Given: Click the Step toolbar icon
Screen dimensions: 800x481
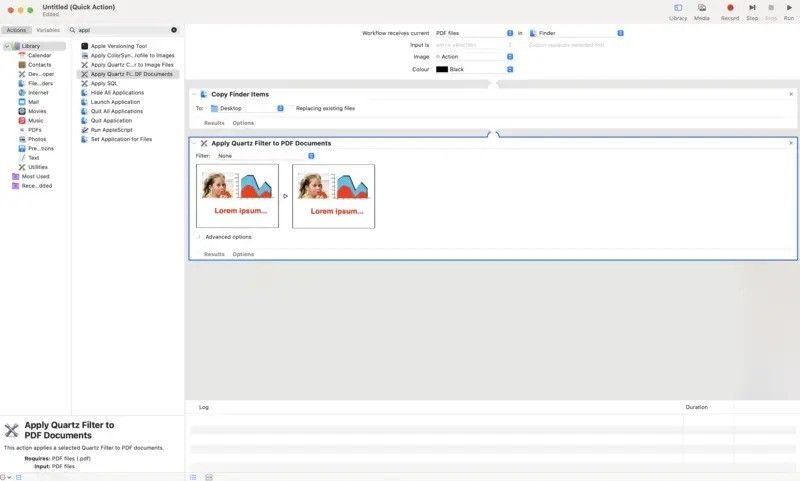Looking at the screenshot, I should coord(752,8).
